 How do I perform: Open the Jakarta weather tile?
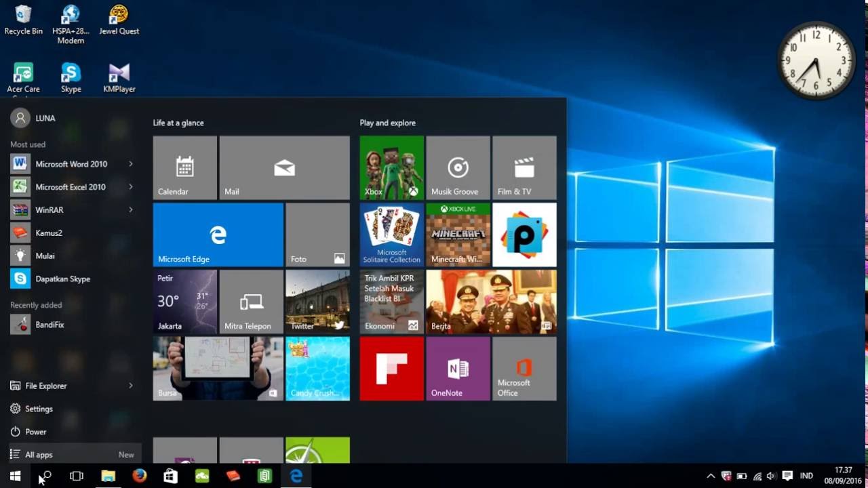tap(185, 302)
